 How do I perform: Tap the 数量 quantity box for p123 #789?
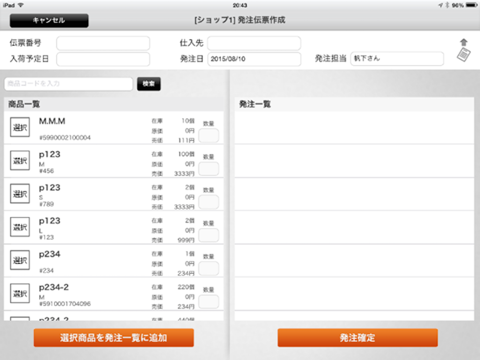point(209,202)
